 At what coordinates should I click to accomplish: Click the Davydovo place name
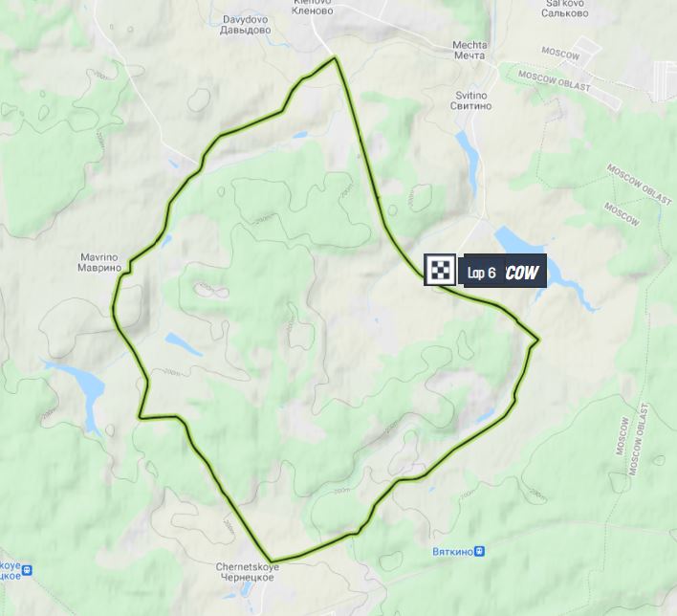[245, 25]
